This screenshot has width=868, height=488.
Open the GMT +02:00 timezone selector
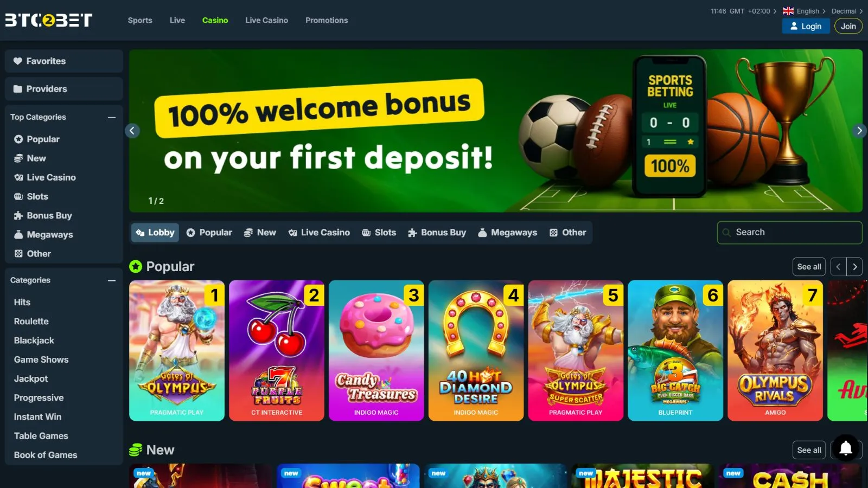744,11
